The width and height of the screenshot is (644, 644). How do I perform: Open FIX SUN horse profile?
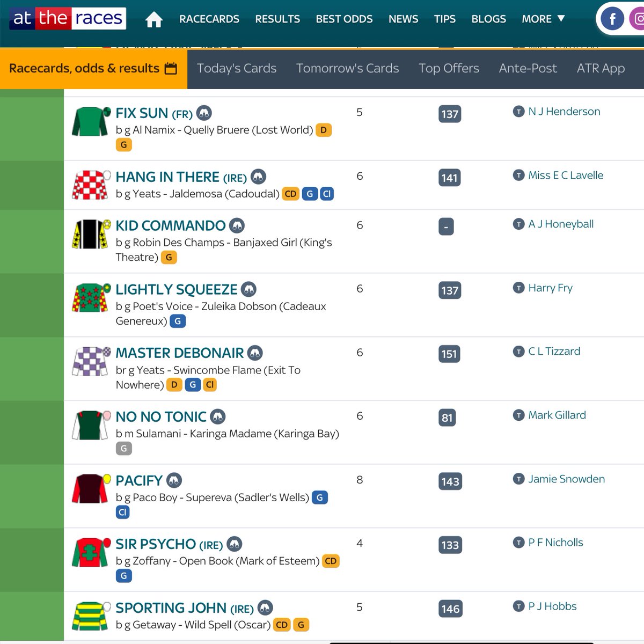[x=154, y=113]
